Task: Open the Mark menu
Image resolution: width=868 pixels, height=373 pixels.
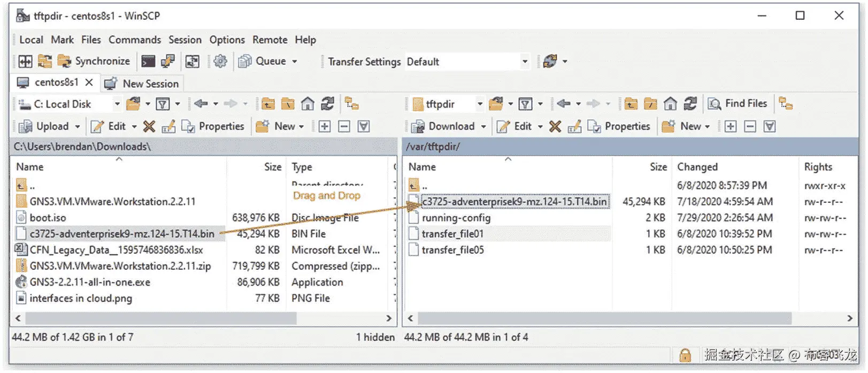Action: 62,40
